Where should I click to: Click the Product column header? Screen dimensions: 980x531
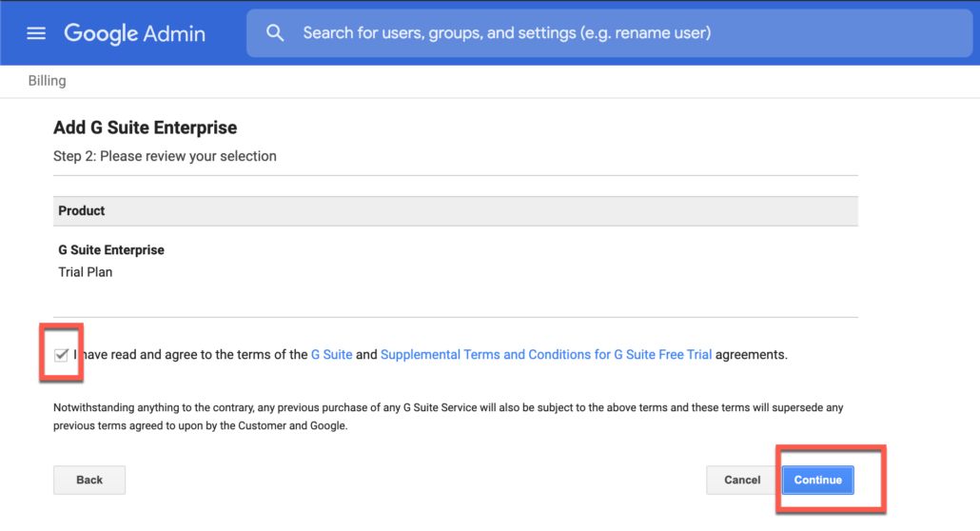pyautogui.click(x=456, y=210)
